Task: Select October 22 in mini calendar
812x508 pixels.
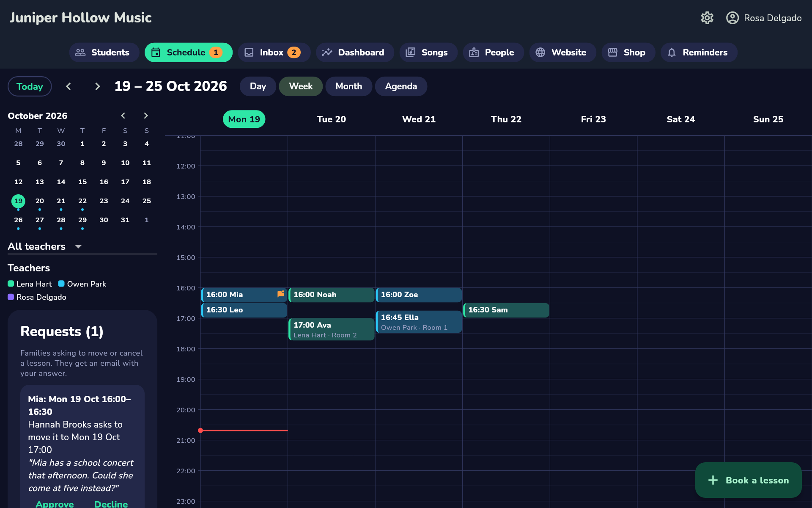Action: pyautogui.click(x=82, y=201)
